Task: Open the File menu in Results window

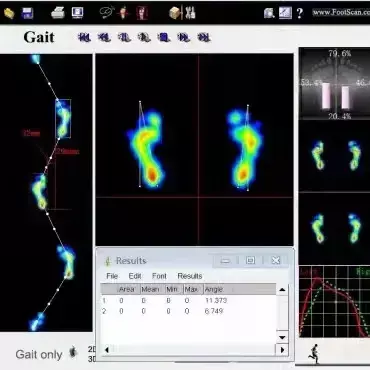Action: point(112,276)
